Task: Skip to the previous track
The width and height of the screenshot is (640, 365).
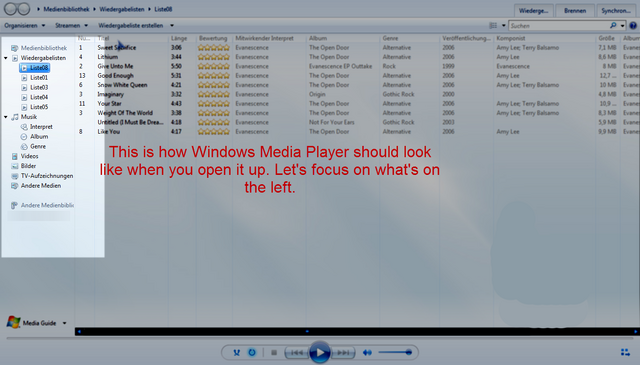Action: point(297,352)
